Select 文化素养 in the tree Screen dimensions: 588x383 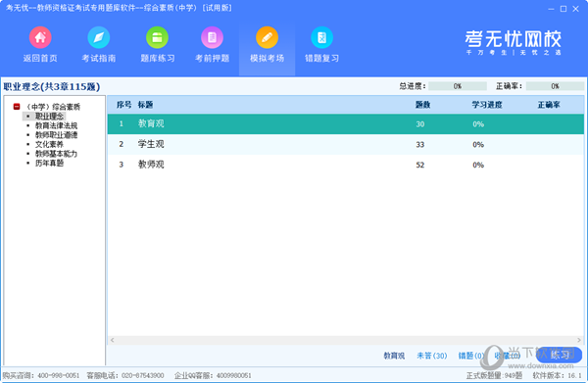[50, 144]
